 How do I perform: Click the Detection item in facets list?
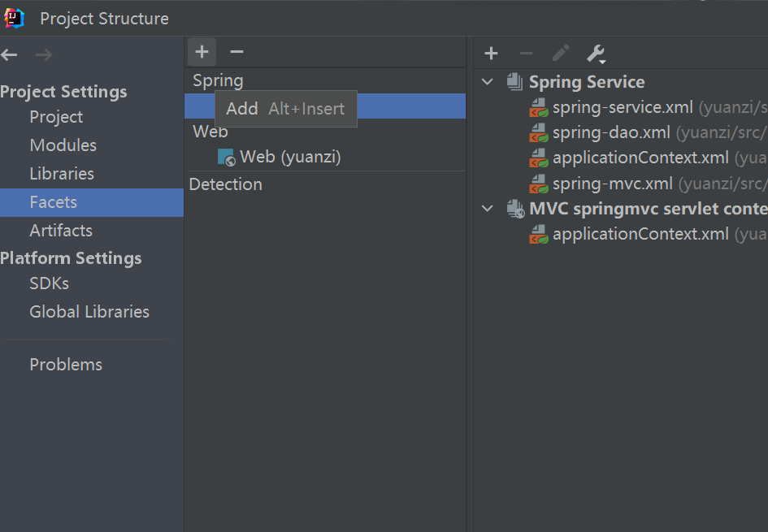[226, 184]
